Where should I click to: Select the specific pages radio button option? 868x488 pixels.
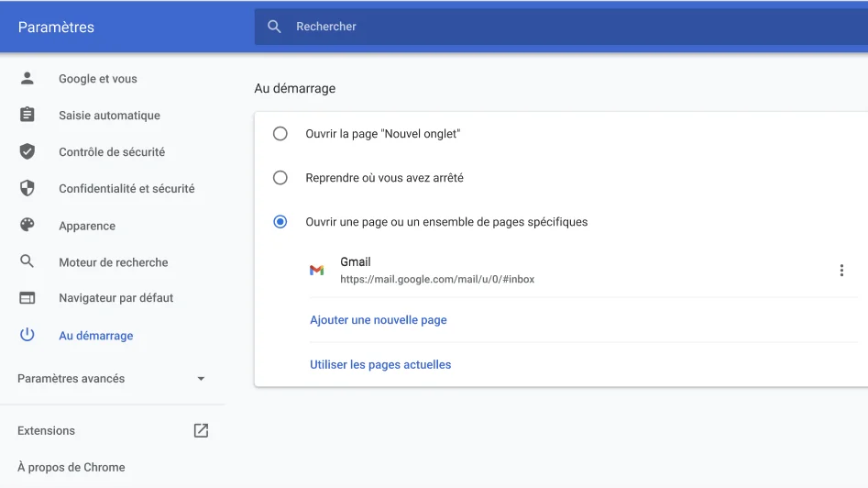point(280,222)
